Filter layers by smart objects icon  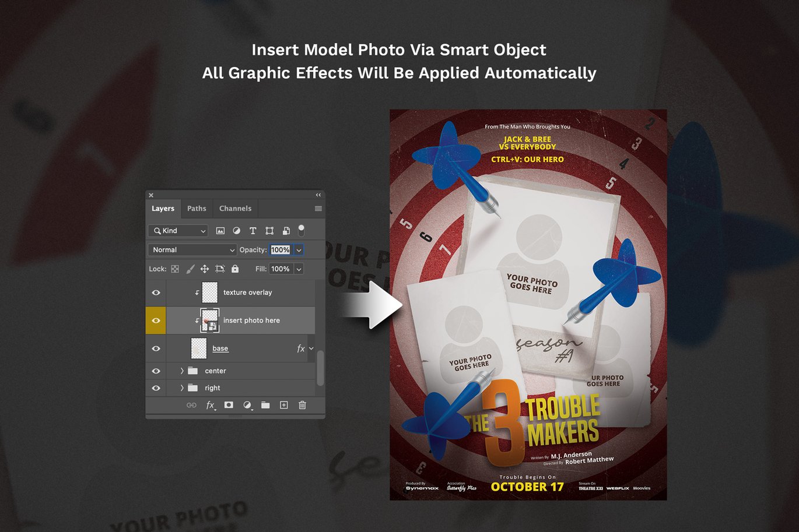(x=286, y=231)
